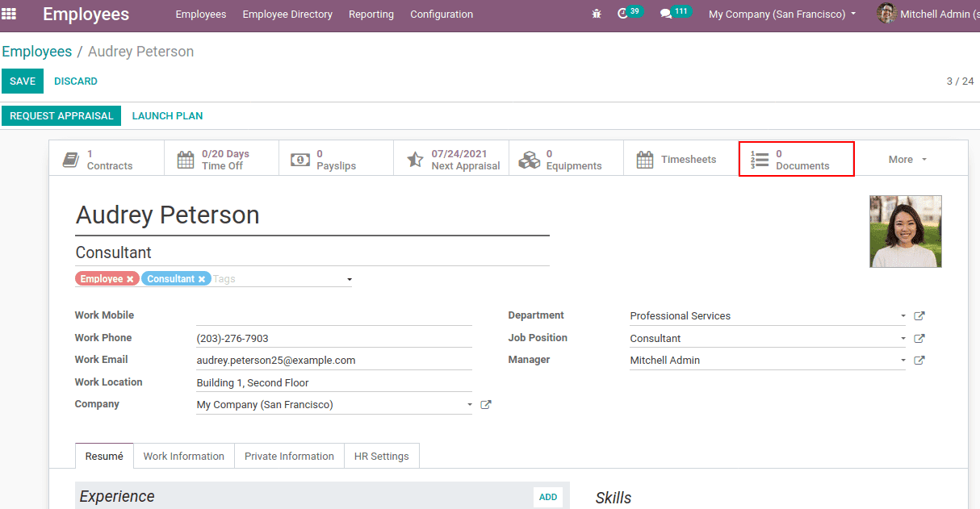The height and width of the screenshot is (509, 980).
Task: Switch to the Work Information tab
Action: click(x=184, y=457)
